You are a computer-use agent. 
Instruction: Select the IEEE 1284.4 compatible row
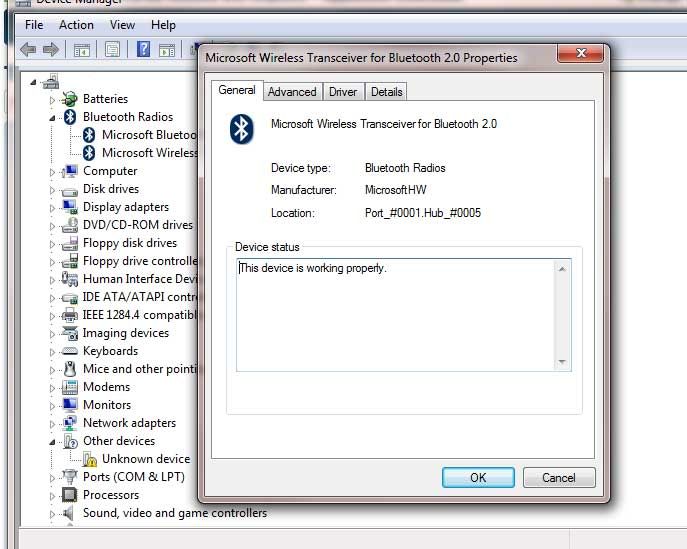(130, 315)
